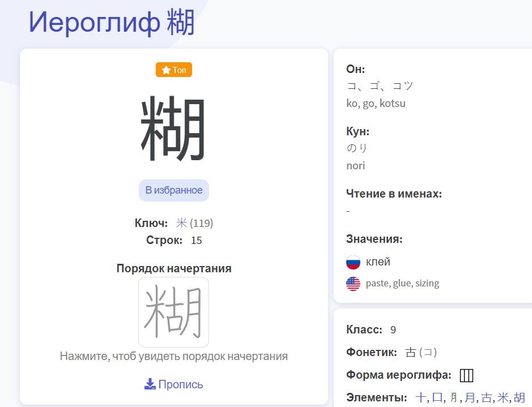Click the kanji shape icon next to Форма иероглифа
Viewport: 532px width, 407px height.
pos(466,375)
